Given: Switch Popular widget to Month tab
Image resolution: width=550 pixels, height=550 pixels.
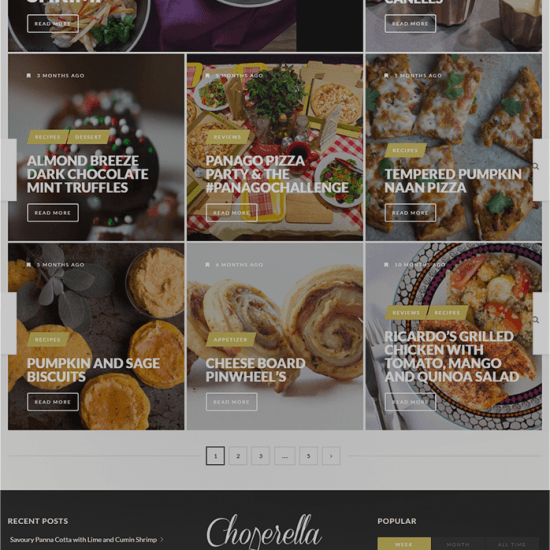Looking at the screenshot, I should [x=458, y=544].
